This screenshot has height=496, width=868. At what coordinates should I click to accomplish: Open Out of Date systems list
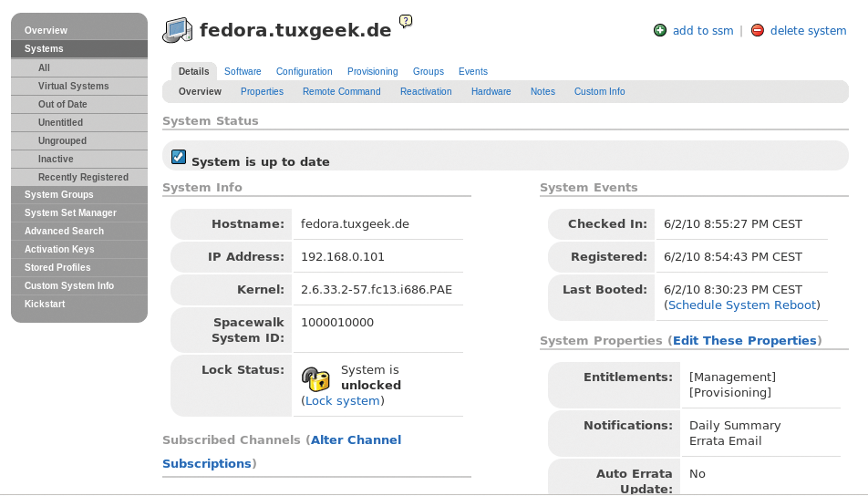click(63, 104)
